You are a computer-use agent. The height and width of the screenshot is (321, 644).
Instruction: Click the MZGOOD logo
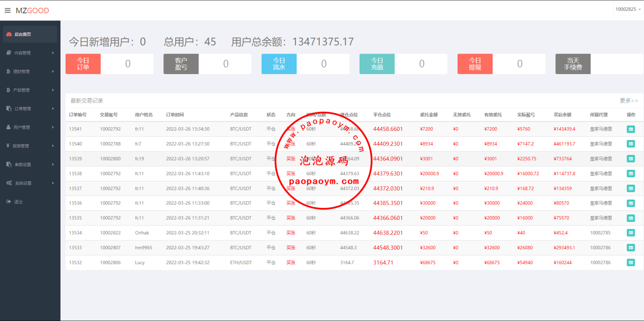(32, 11)
